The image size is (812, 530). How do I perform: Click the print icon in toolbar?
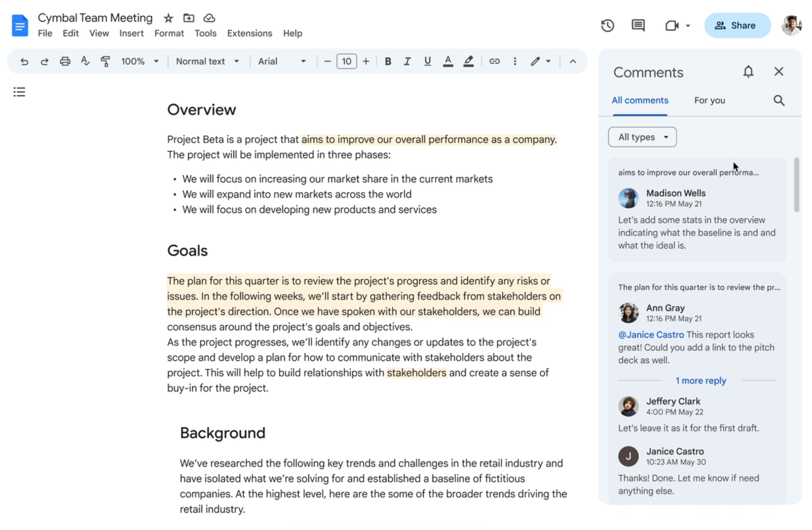(65, 61)
